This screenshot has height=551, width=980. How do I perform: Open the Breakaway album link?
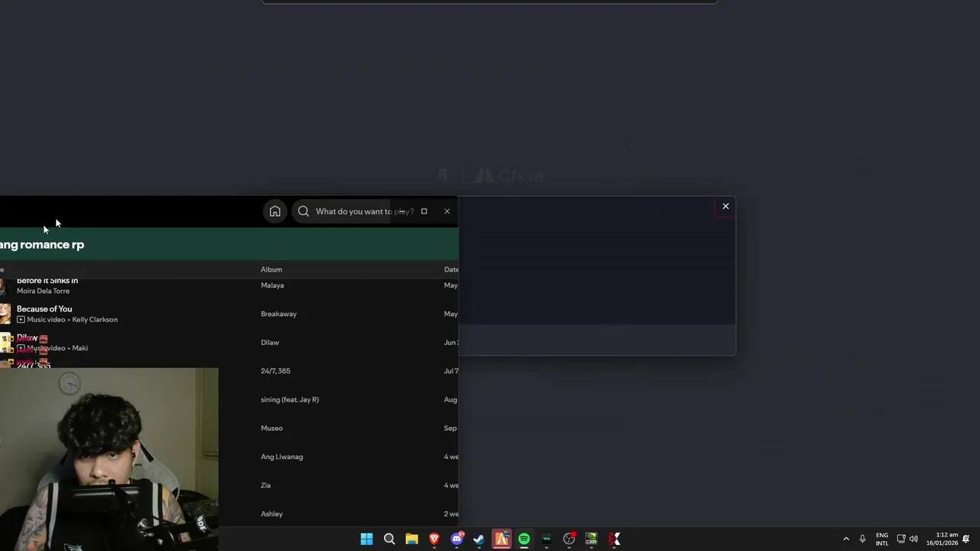(x=278, y=314)
